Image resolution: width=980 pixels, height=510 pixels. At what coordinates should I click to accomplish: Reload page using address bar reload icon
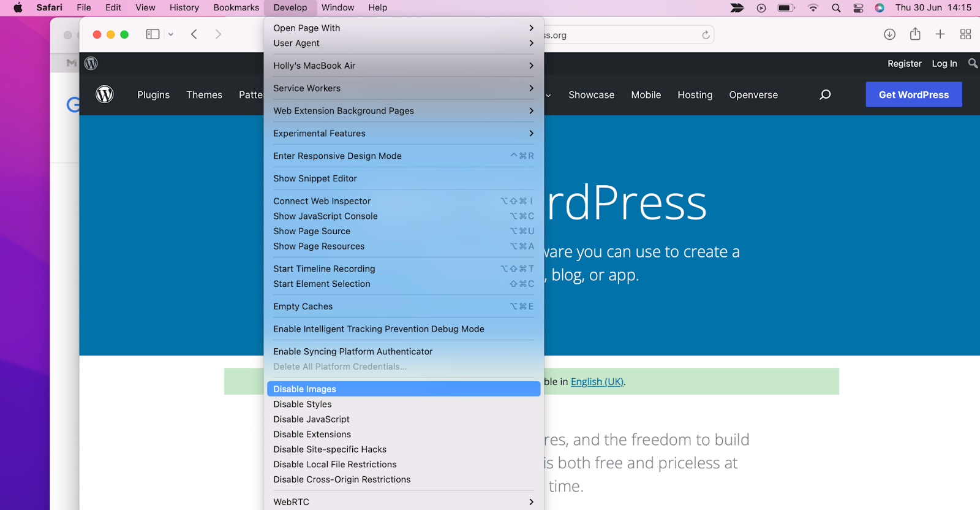(x=706, y=35)
